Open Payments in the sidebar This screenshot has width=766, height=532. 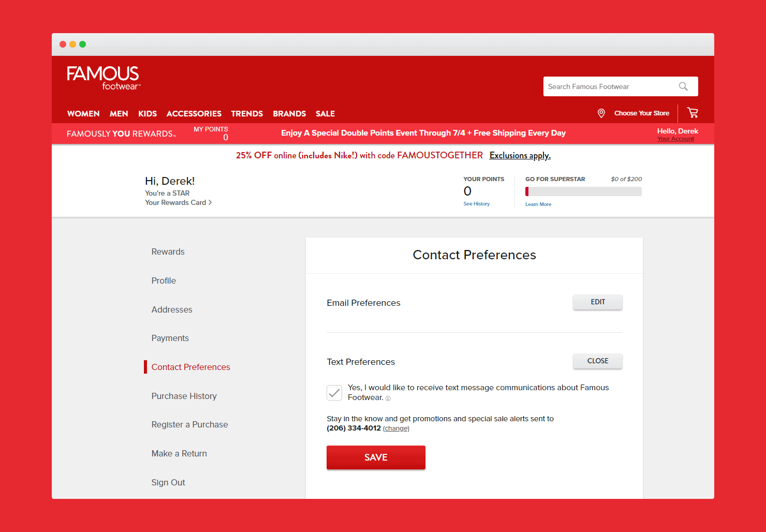170,338
